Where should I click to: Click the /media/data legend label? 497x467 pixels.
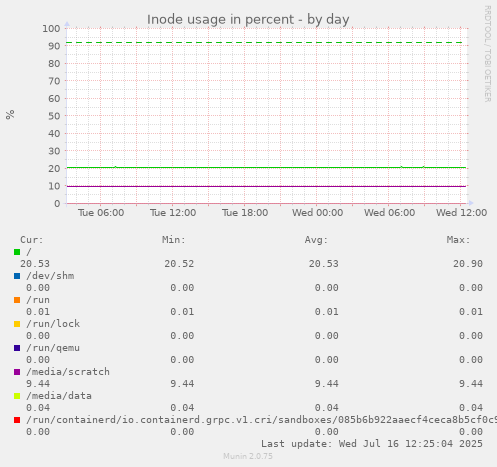[59, 396]
